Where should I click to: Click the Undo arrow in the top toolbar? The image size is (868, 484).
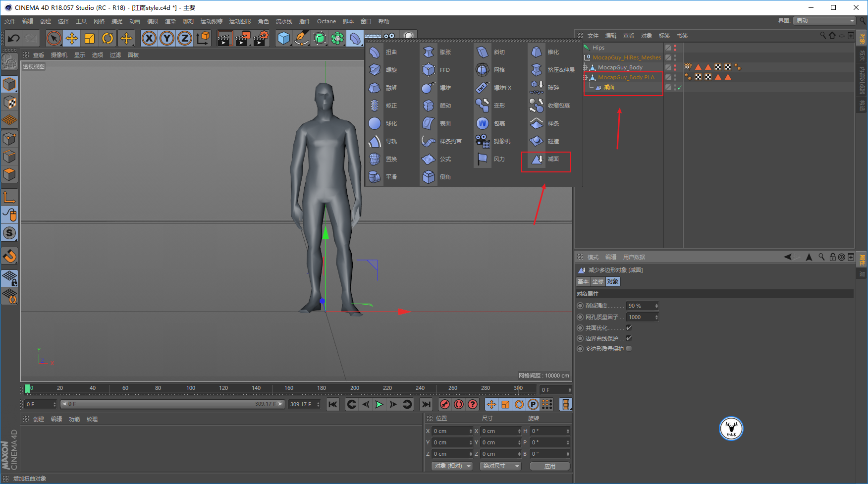[13, 38]
